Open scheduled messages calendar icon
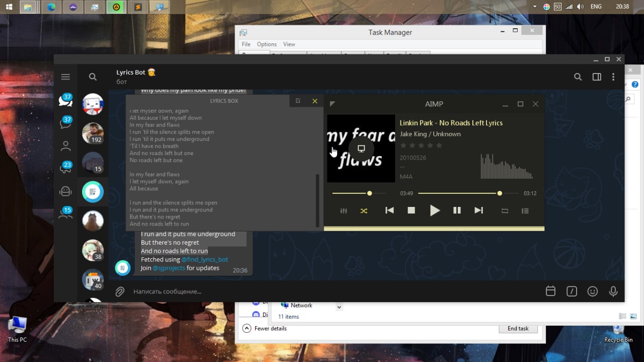The height and width of the screenshot is (362, 644). coord(550,291)
